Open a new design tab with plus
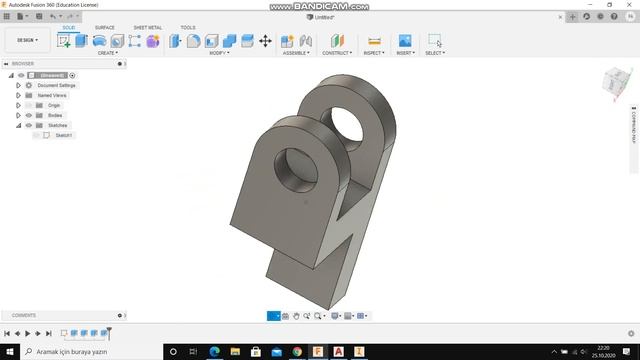The image size is (640, 360). (573, 17)
